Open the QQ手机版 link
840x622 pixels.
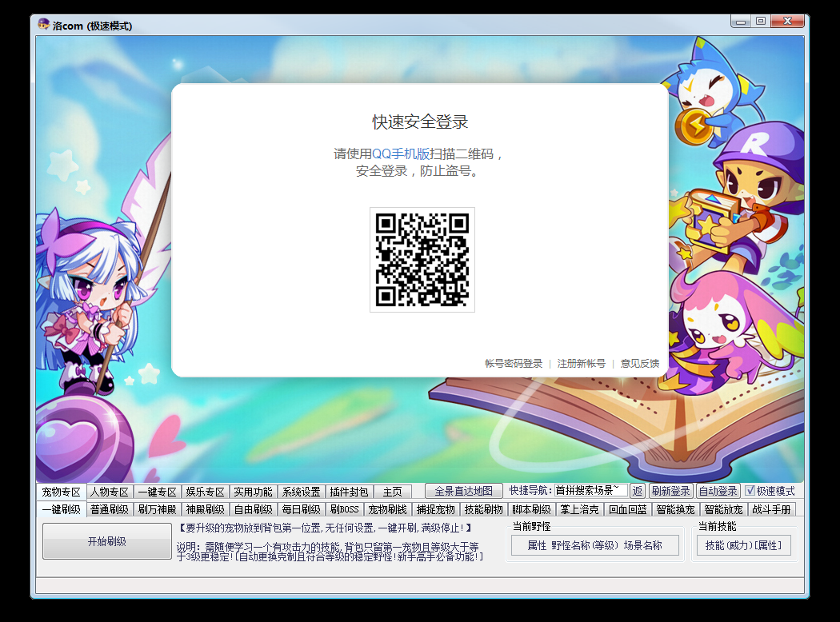pyautogui.click(x=401, y=154)
